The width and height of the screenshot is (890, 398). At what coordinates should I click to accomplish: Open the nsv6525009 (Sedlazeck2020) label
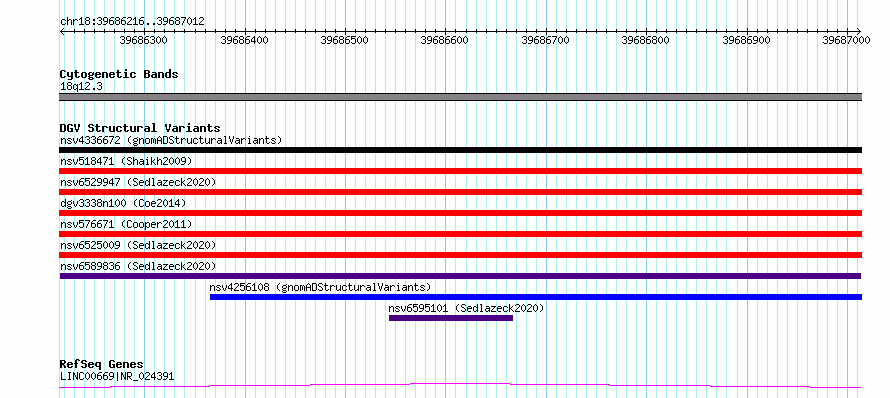point(138,245)
